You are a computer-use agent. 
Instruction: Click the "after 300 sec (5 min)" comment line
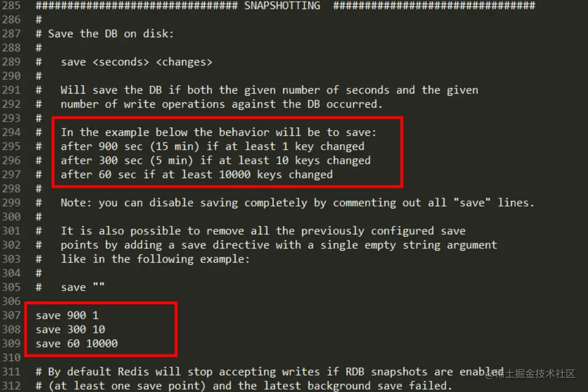216,161
